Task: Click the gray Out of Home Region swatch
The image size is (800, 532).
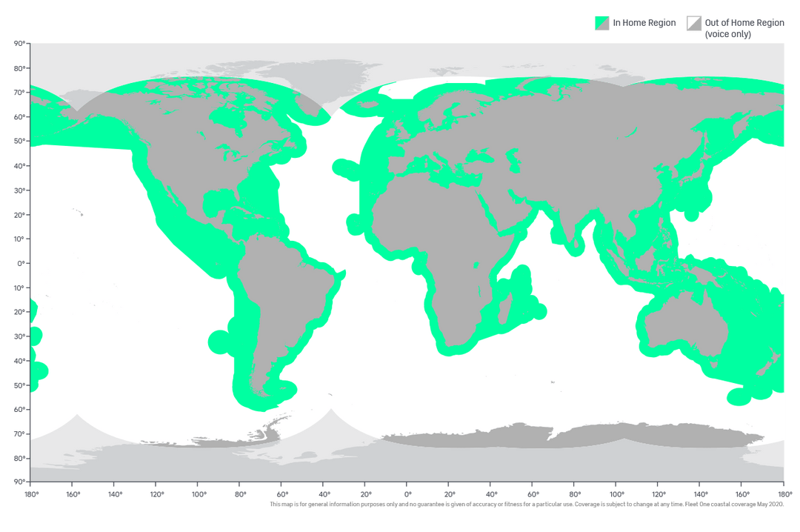Action: 693,23
